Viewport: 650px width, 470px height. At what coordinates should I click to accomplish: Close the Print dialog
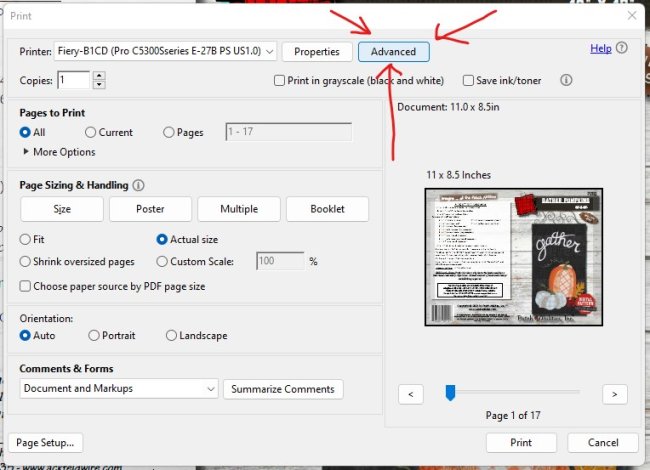pyautogui.click(x=632, y=16)
